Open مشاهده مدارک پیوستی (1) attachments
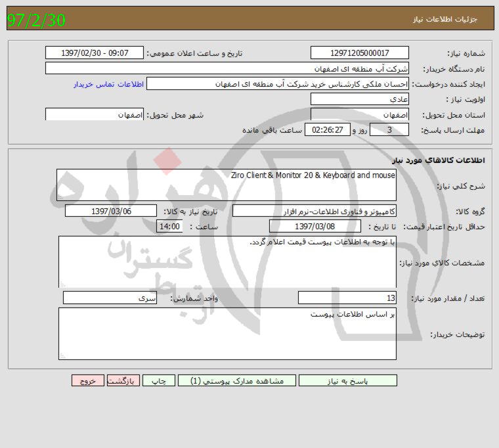 pos(237,380)
